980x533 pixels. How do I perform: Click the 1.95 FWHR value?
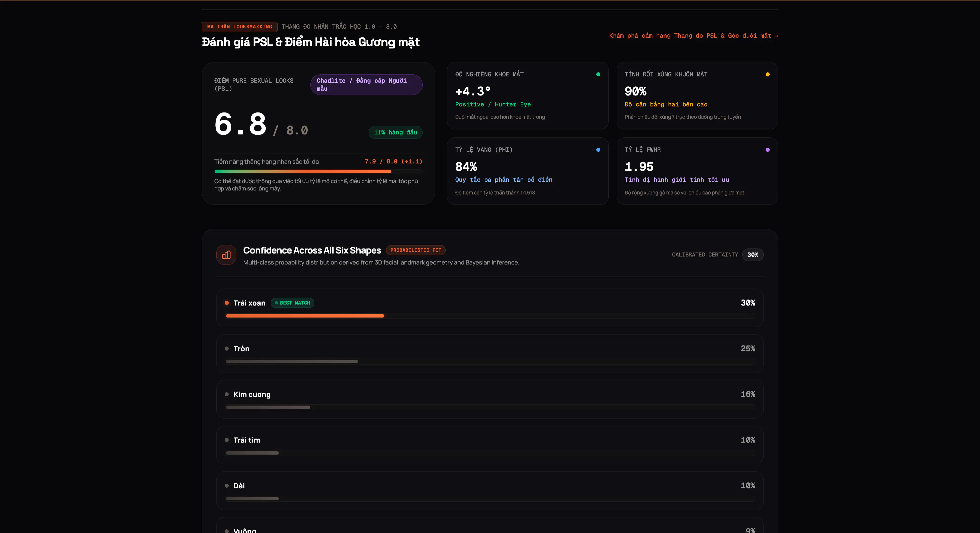click(x=639, y=167)
